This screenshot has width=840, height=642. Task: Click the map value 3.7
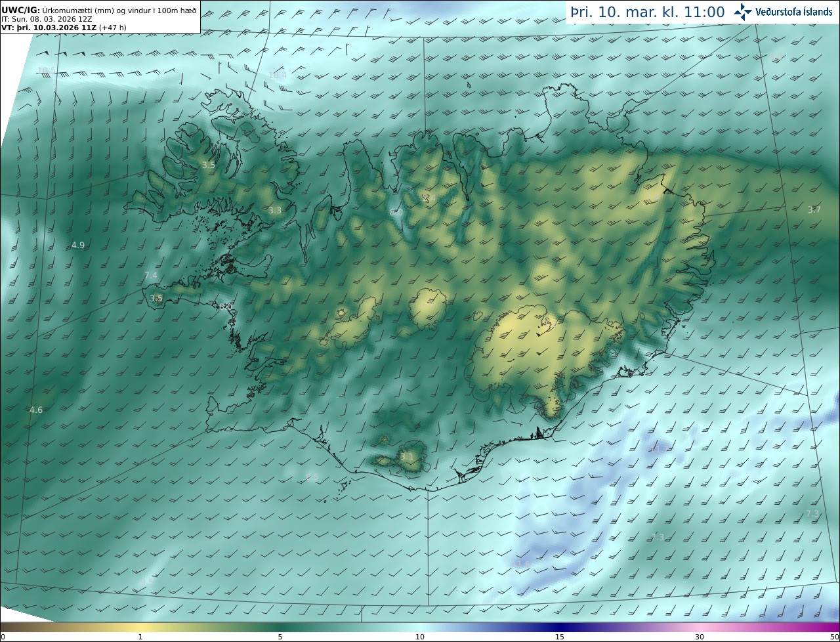click(814, 210)
